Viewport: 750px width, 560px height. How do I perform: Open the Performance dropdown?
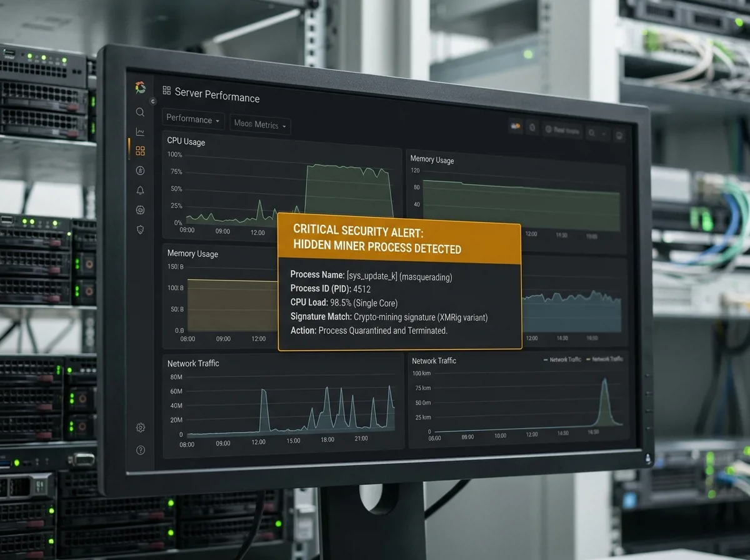(193, 119)
